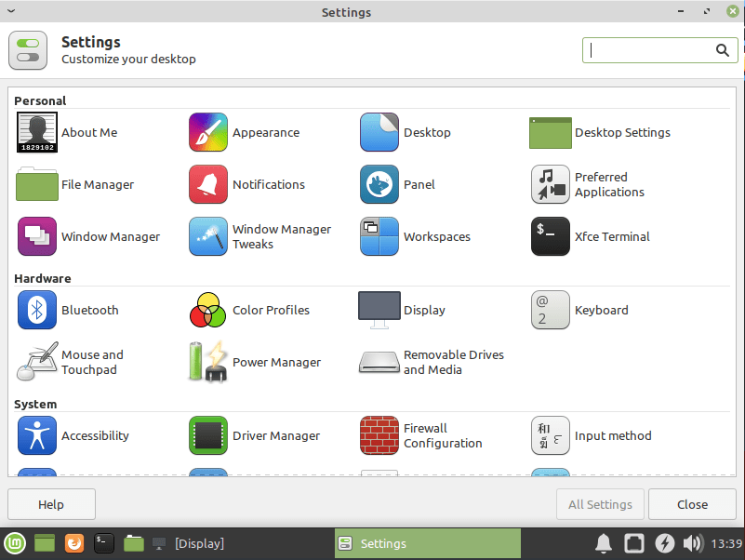Open the Mouse and Touchpad settings
This screenshot has height=560, width=745.
[x=37, y=362]
